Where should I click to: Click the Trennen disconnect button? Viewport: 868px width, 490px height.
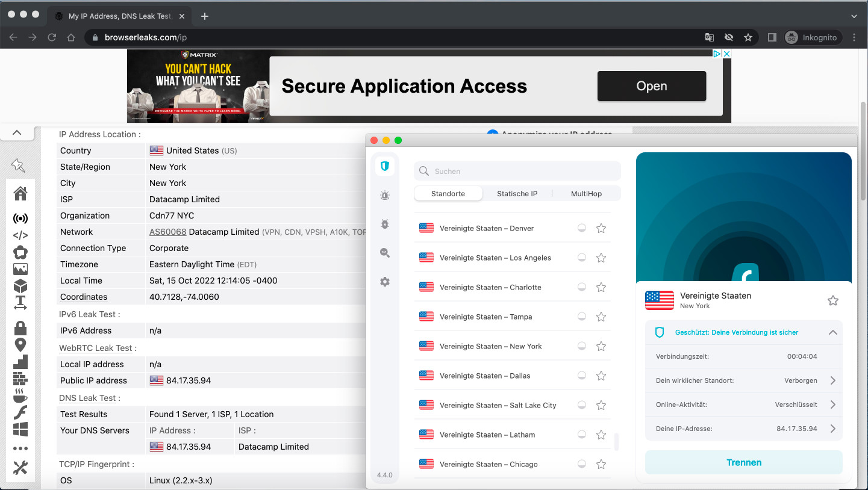[x=744, y=462]
